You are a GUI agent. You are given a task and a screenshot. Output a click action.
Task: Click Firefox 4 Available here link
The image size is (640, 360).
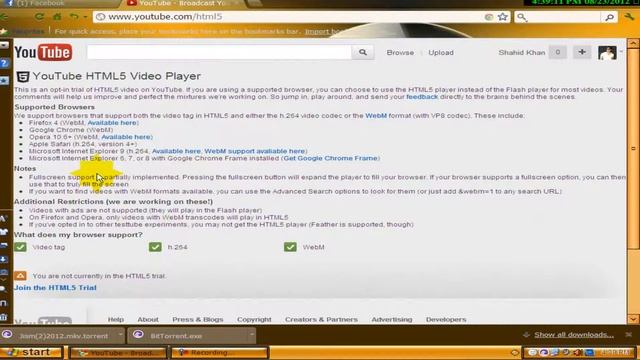tap(112, 123)
